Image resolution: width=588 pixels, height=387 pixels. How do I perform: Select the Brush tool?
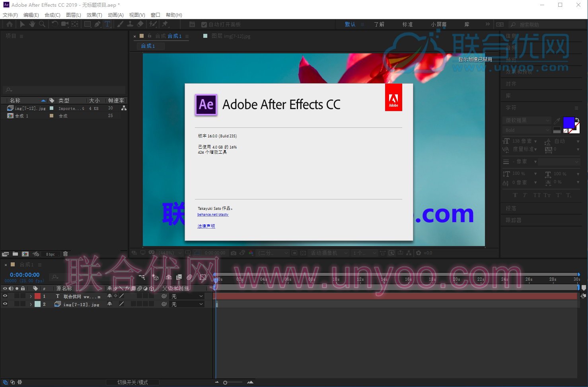tap(120, 24)
